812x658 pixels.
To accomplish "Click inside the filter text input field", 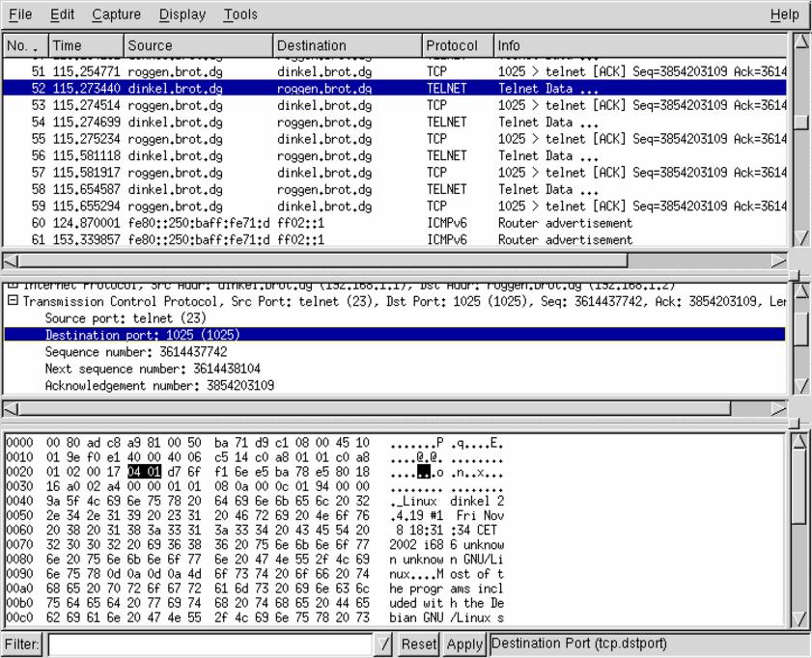I will (x=210, y=644).
